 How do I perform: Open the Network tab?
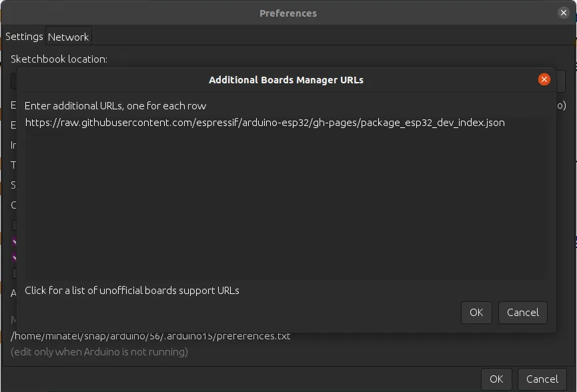pos(68,37)
